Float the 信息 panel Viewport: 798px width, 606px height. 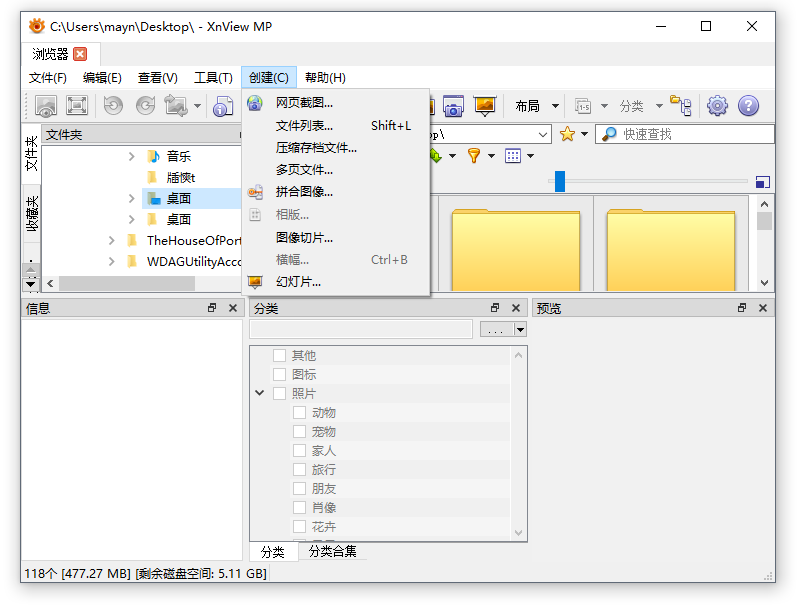[x=212, y=307]
